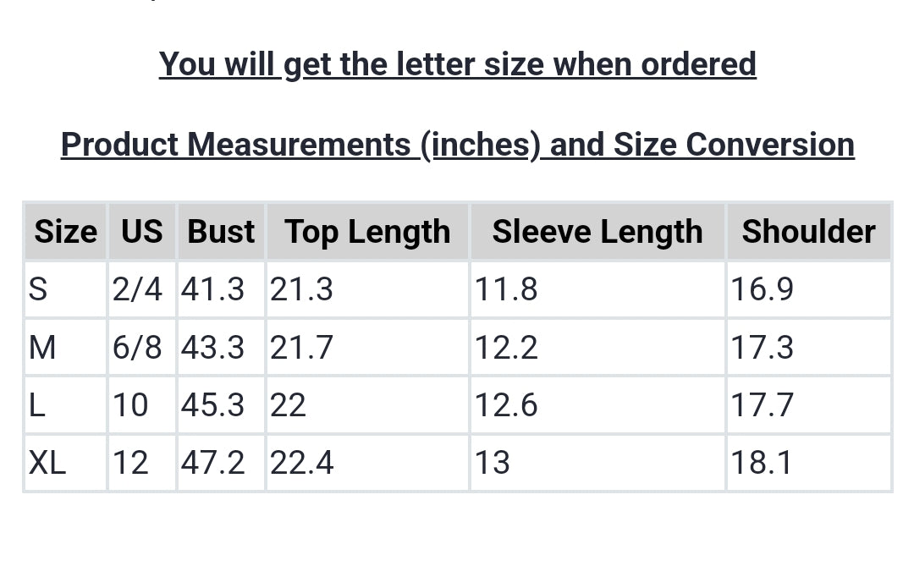Select the shoulder value 18.1 cell
Image resolution: width=914 pixels, height=588 pixels.
[762, 463]
